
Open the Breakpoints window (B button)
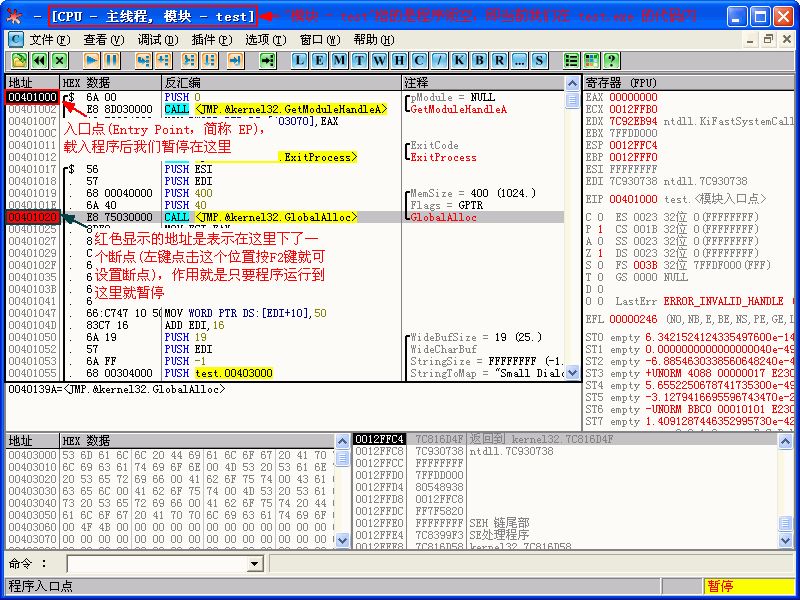(x=479, y=61)
